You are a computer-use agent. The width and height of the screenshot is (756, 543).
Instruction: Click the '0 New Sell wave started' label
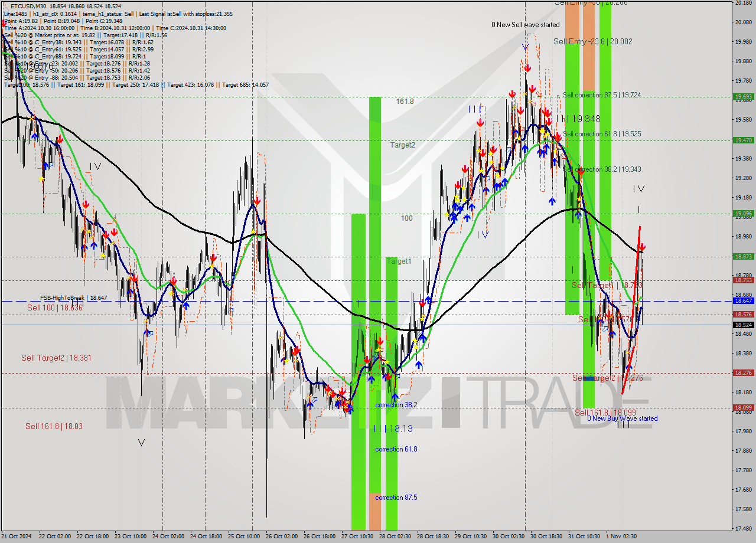coord(526,25)
